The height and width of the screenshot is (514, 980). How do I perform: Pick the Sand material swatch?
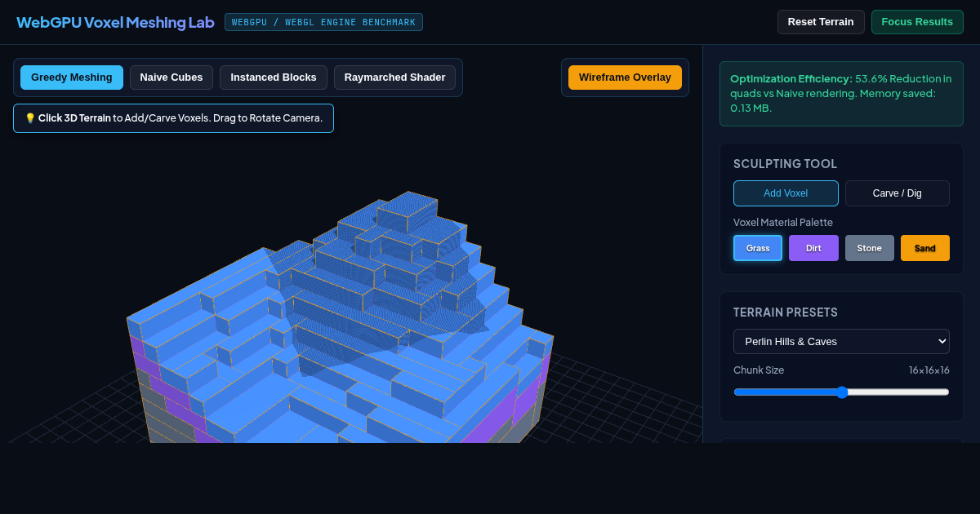[x=925, y=248]
